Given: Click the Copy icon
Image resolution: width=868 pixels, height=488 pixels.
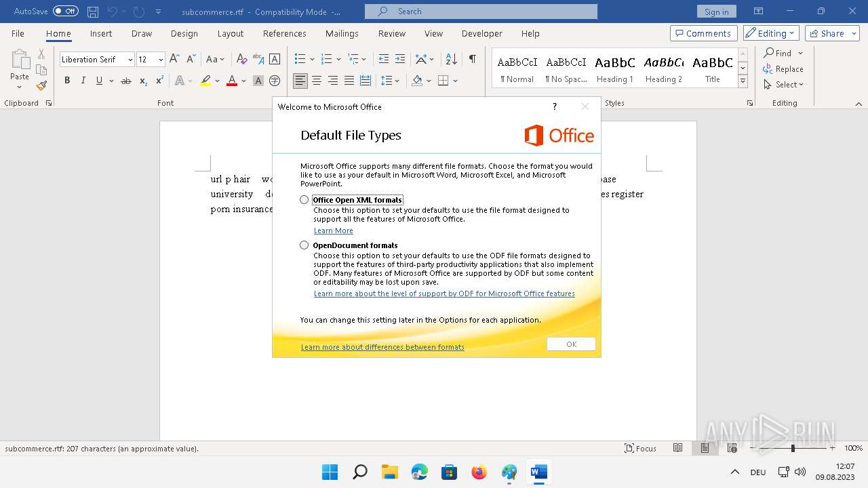Looking at the screenshot, I should click(x=41, y=70).
